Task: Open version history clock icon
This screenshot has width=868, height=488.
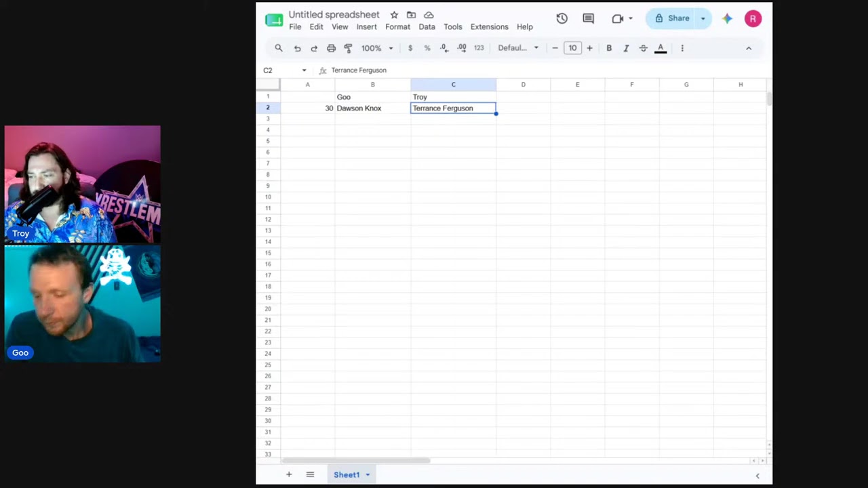Action: 562,18
